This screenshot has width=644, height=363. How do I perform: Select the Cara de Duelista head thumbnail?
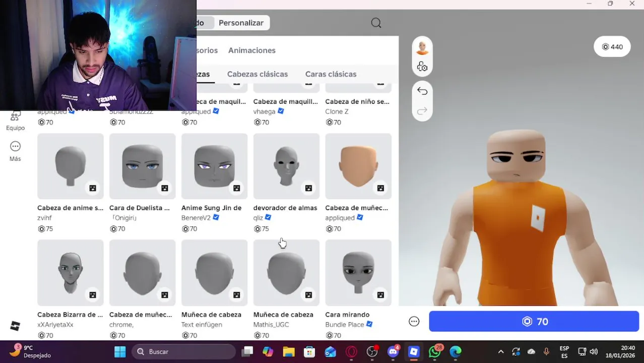(x=143, y=166)
